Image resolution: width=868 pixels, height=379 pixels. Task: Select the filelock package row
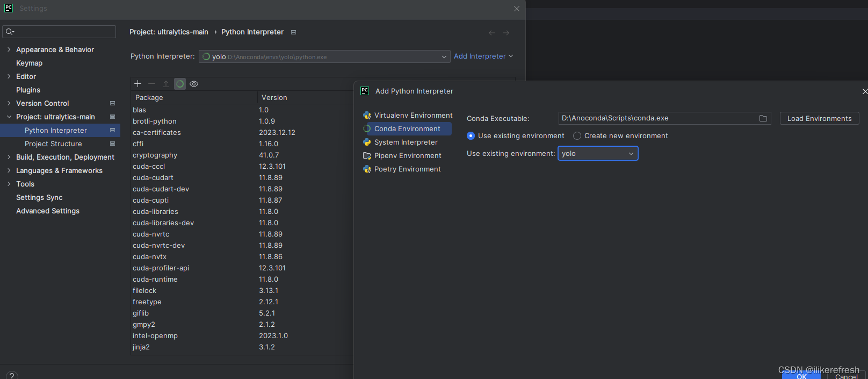(242, 291)
